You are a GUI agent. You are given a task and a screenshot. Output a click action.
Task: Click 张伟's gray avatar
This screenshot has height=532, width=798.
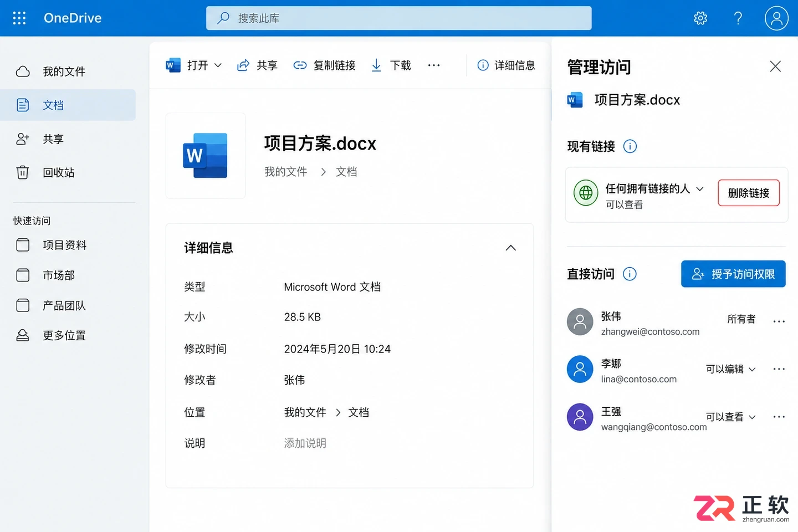click(x=580, y=322)
